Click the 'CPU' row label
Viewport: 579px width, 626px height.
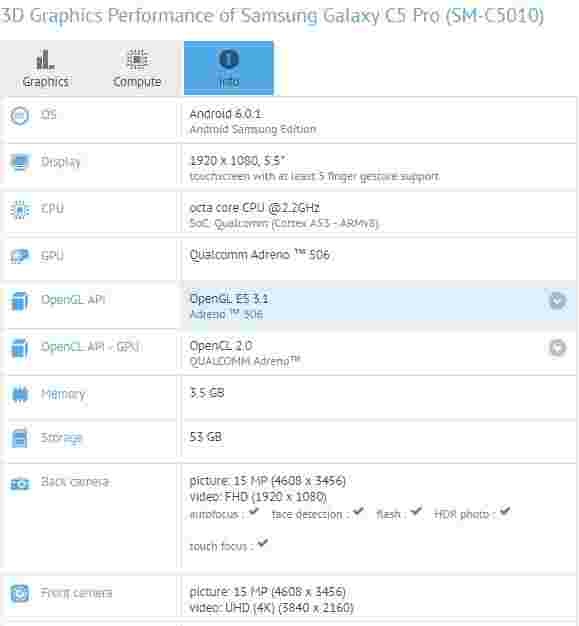(x=52, y=209)
